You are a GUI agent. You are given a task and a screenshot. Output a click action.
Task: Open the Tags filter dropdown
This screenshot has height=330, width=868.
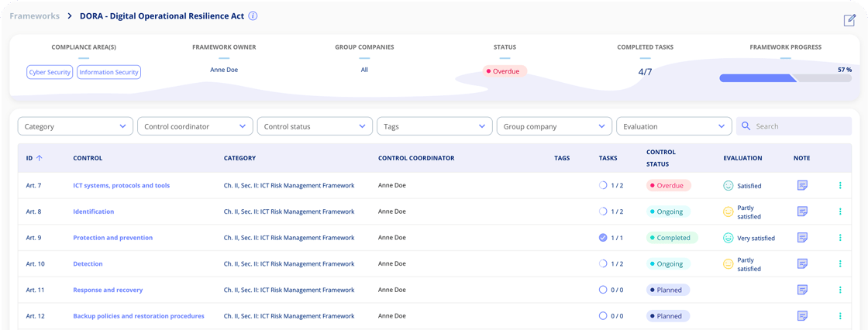point(435,126)
